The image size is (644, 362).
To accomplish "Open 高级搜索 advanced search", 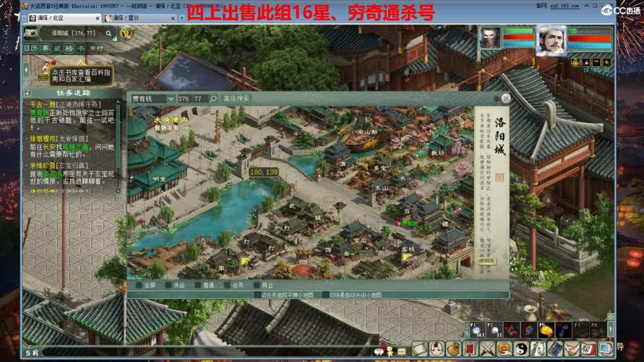I will [236, 99].
